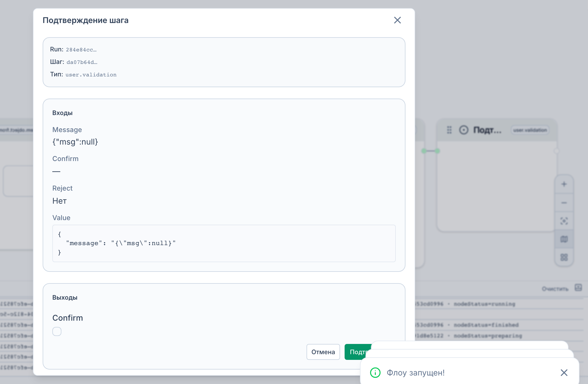Click the nodeStatus=finished log entry
Viewport: 588px width, 384px height.
pyautogui.click(x=486, y=325)
